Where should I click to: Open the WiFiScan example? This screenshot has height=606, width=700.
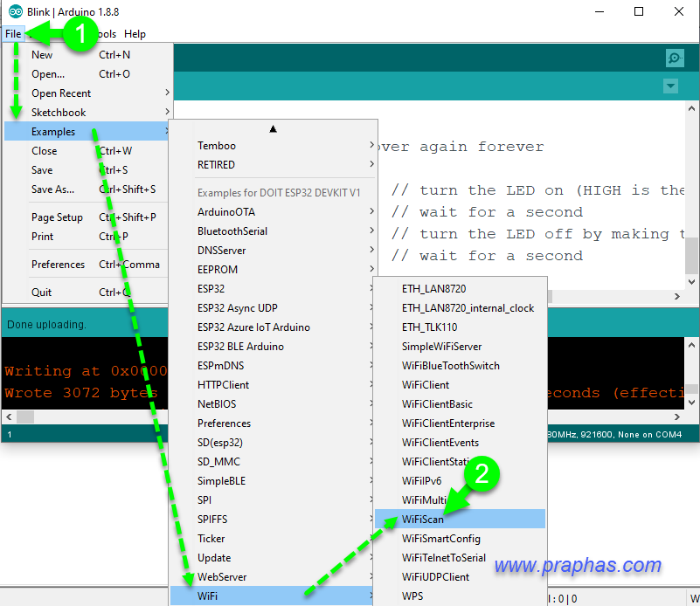pyautogui.click(x=460, y=519)
